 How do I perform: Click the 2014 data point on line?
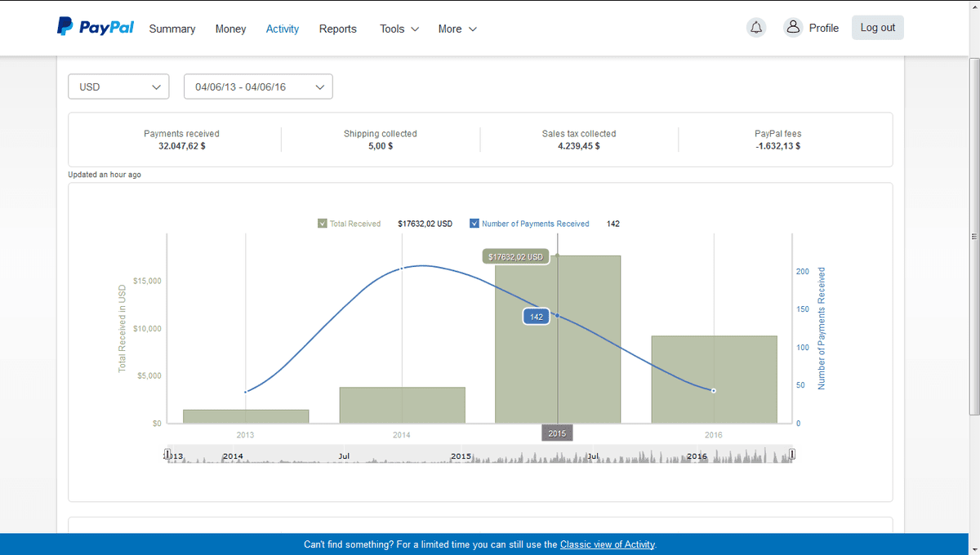(402, 269)
